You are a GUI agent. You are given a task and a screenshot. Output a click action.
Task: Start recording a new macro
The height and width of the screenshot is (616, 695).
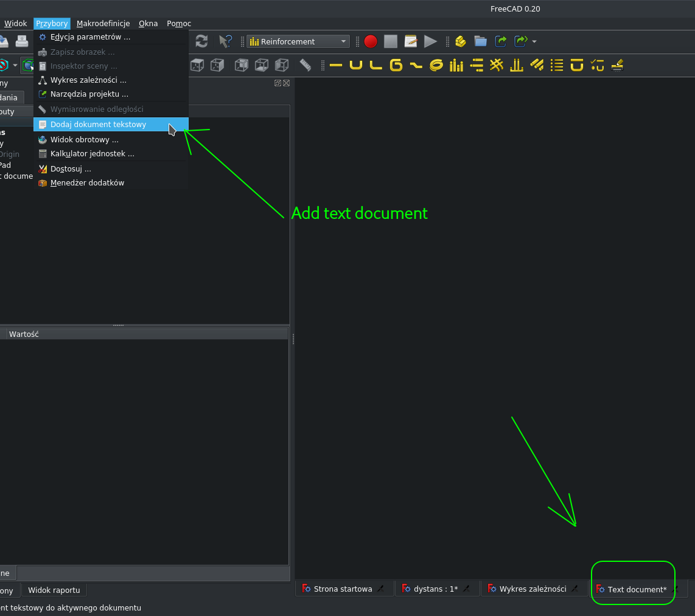click(371, 41)
